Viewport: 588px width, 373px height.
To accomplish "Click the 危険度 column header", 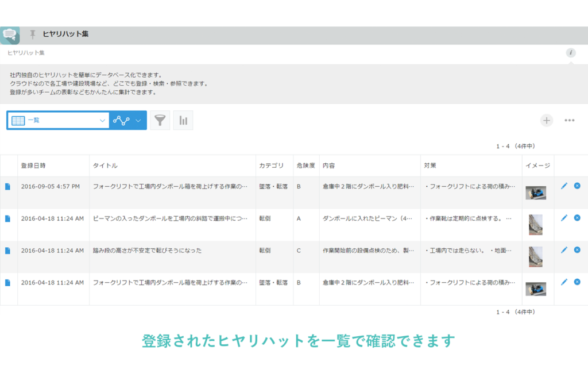I will pyautogui.click(x=306, y=166).
